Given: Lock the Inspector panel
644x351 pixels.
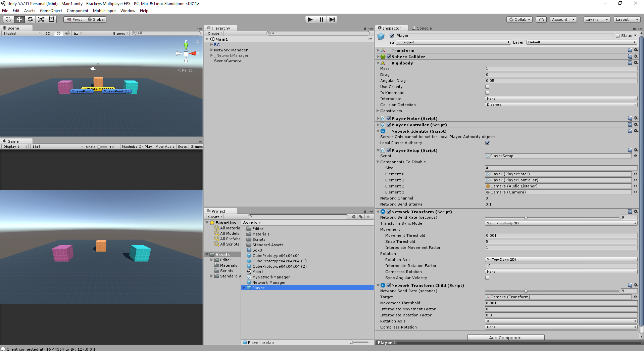Looking at the screenshot, I should [x=634, y=28].
